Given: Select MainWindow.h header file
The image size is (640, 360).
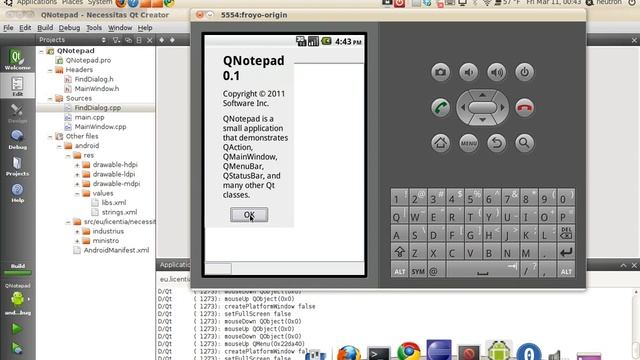Looking at the screenshot, I should coord(97,89).
